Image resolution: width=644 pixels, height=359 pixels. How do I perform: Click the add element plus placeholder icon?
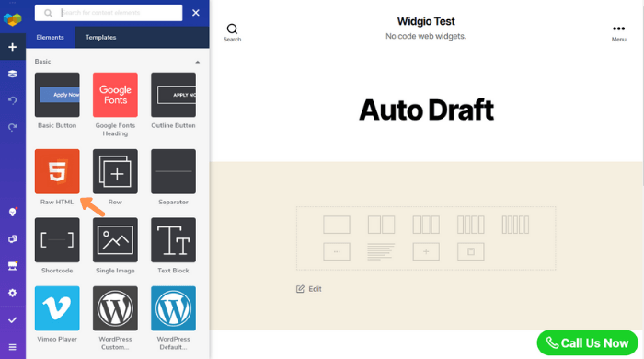click(426, 252)
